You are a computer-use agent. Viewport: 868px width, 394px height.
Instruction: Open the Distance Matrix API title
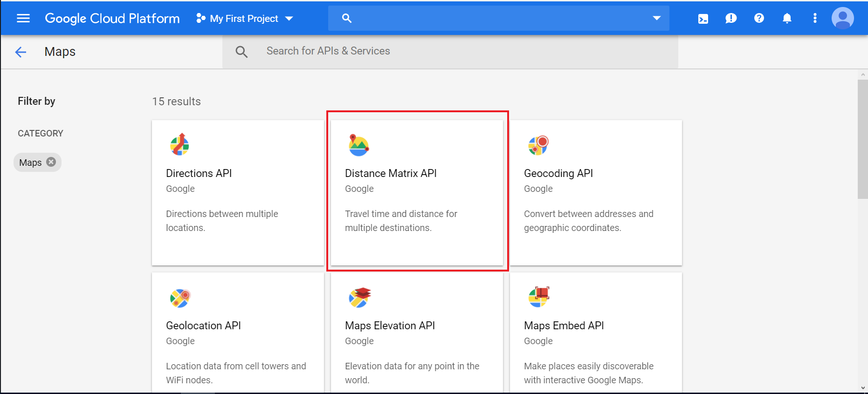pos(391,173)
